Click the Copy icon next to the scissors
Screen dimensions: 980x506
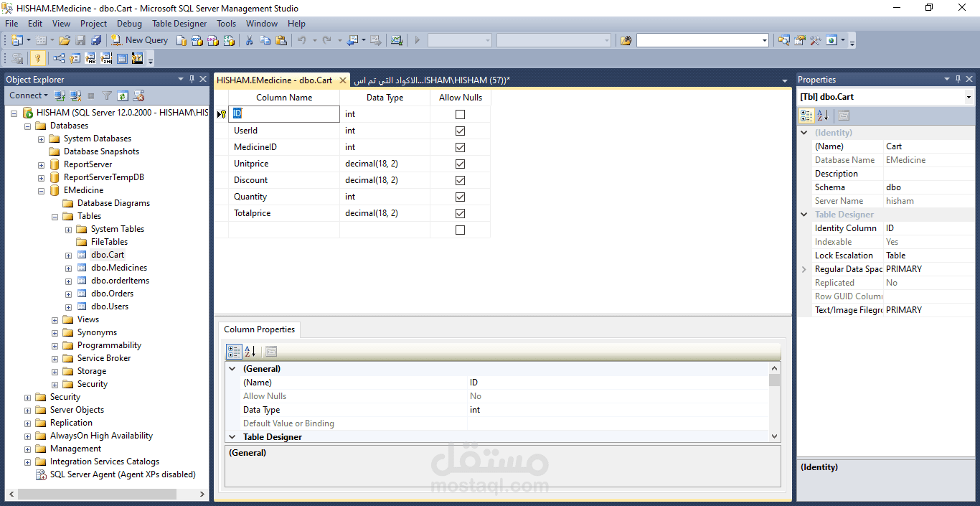pyautogui.click(x=265, y=40)
